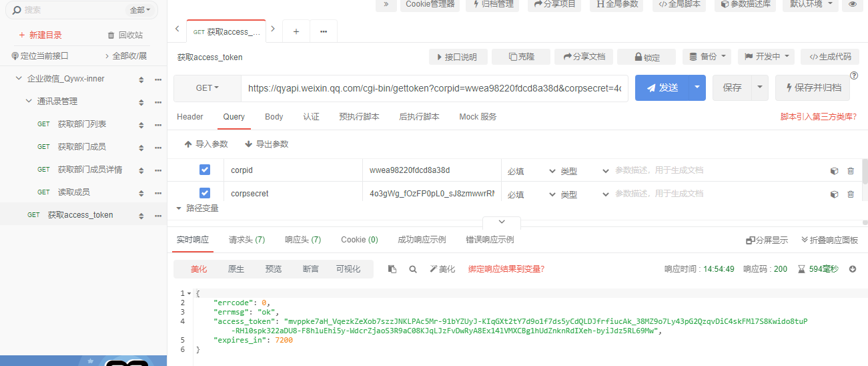Collapse the 通讯录管理 folder
This screenshot has width=868, height=366.
click(x=29, y=102)
